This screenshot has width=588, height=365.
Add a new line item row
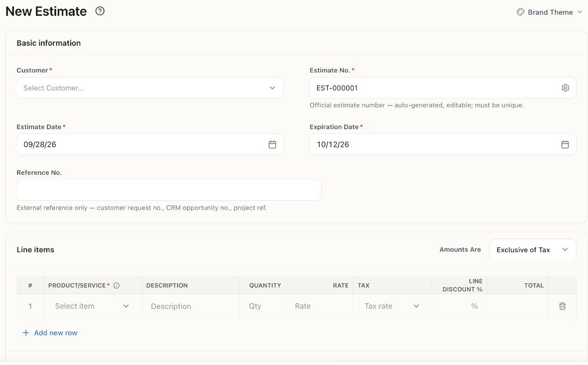coord(50,333)
